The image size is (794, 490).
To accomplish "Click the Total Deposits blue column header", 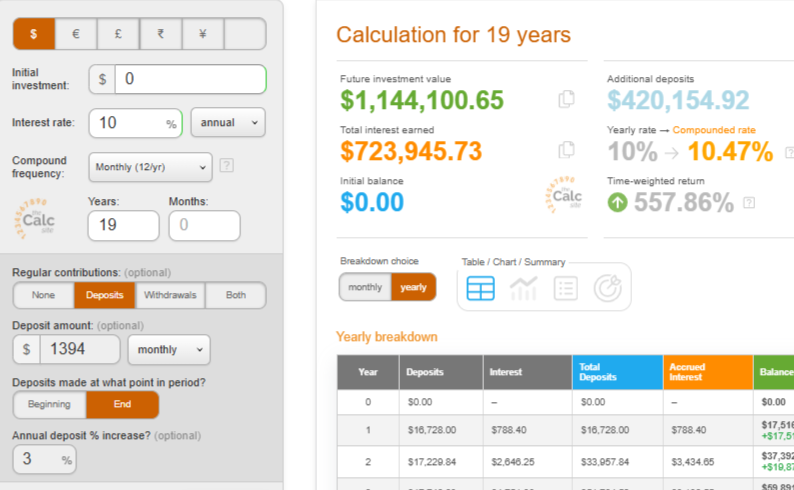I will tap(616, 372).
